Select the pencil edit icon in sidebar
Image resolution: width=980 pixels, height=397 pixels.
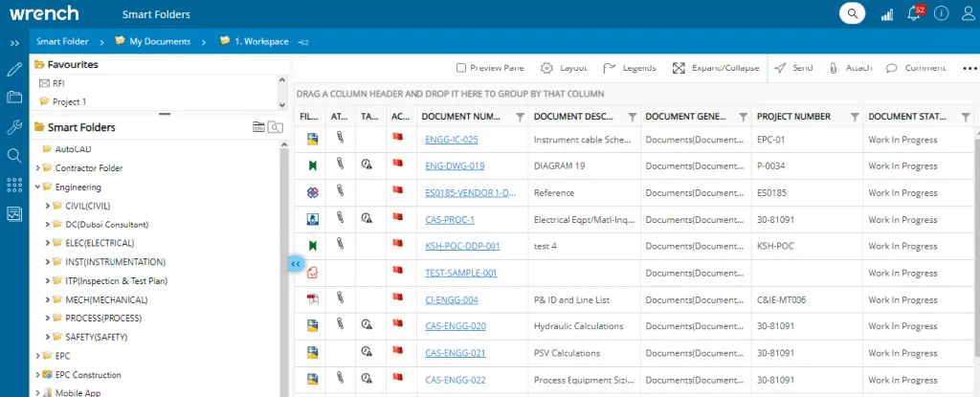point(14,70)
